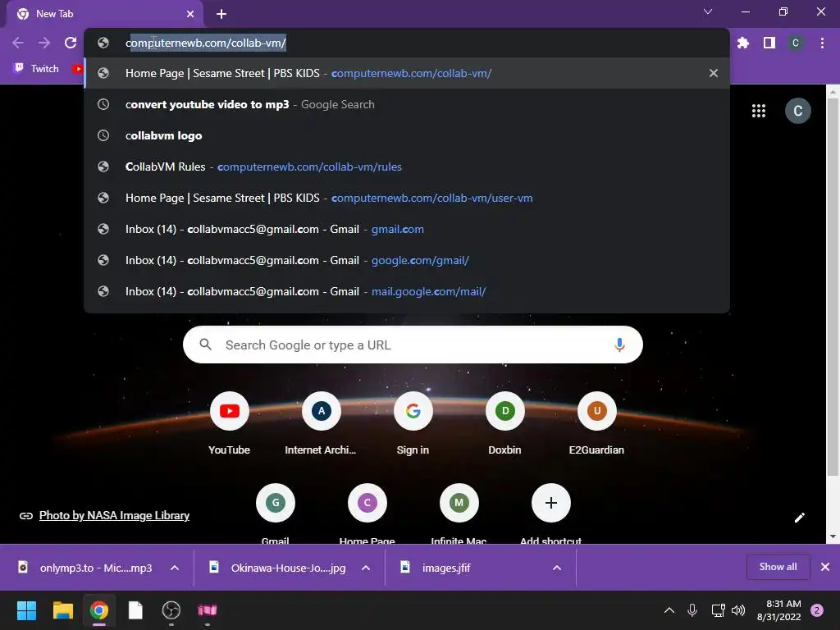Remove the first suggestion with its X
This screenshot has height=630, width=840.
714,73
